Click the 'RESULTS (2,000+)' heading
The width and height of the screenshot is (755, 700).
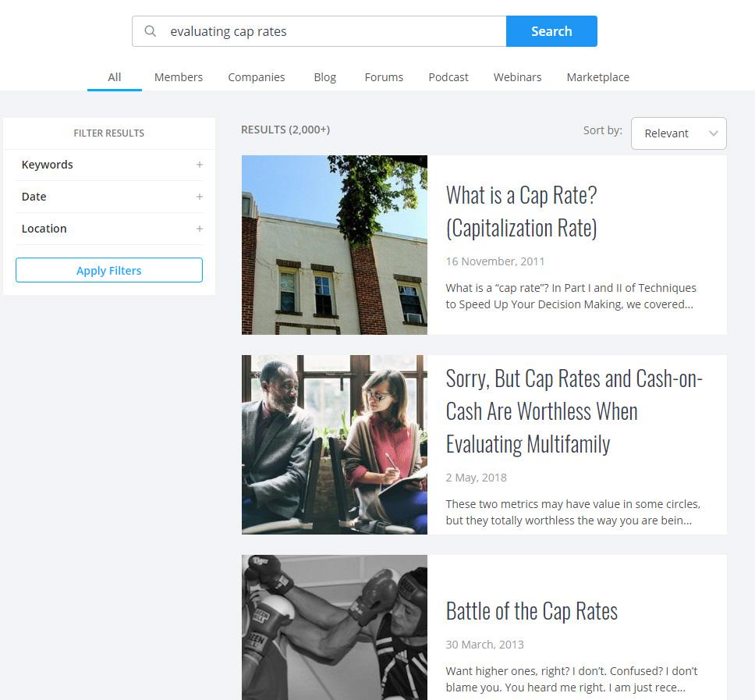tap(285, 130)
